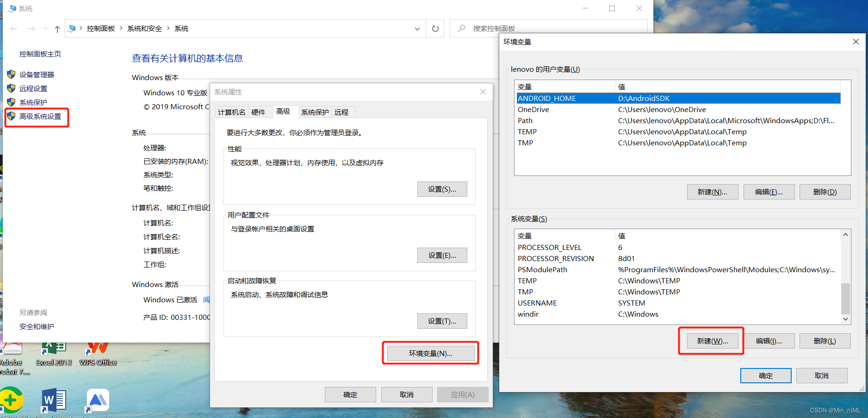Click the up arrow to go up one level

click(x=56, y=28)
